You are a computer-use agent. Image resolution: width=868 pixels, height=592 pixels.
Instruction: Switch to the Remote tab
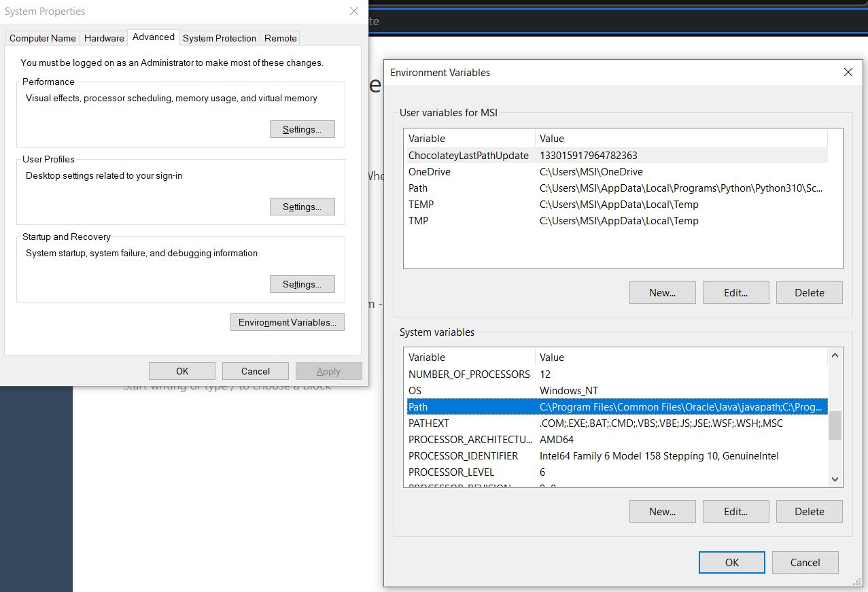tap(280, 38)
